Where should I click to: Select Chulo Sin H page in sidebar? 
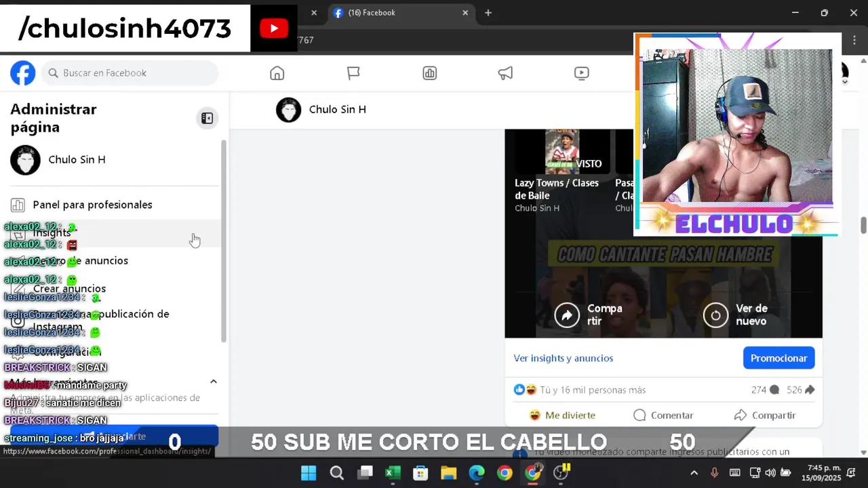click(114, 160)
